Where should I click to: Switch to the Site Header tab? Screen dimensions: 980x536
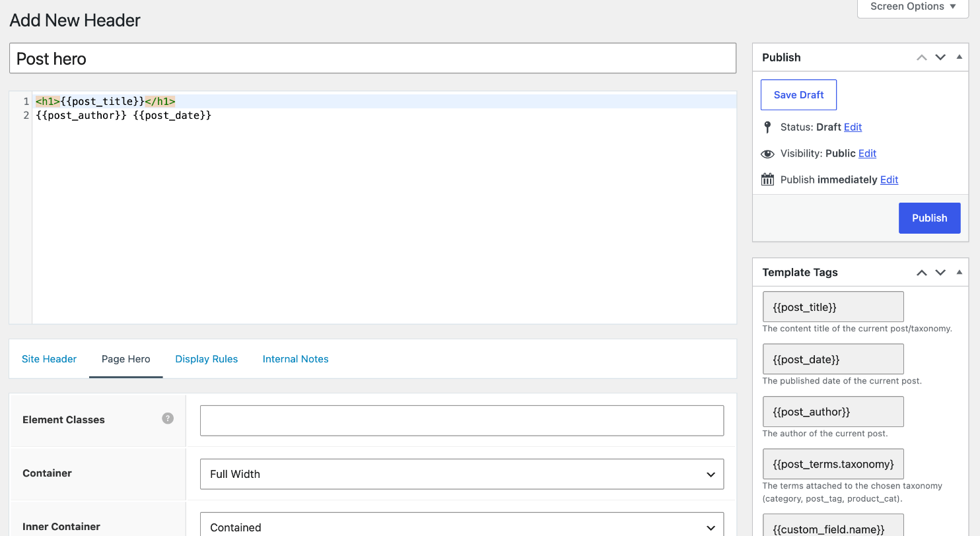50,359
